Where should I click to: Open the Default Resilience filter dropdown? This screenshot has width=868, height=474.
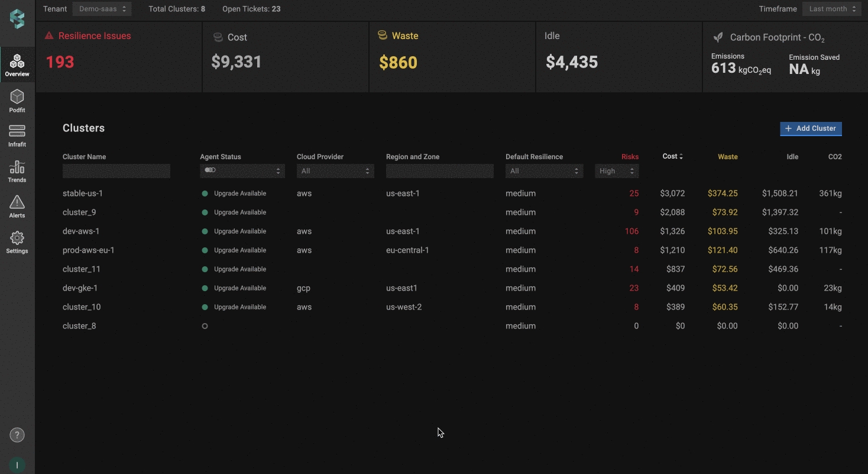click(544, 171)
